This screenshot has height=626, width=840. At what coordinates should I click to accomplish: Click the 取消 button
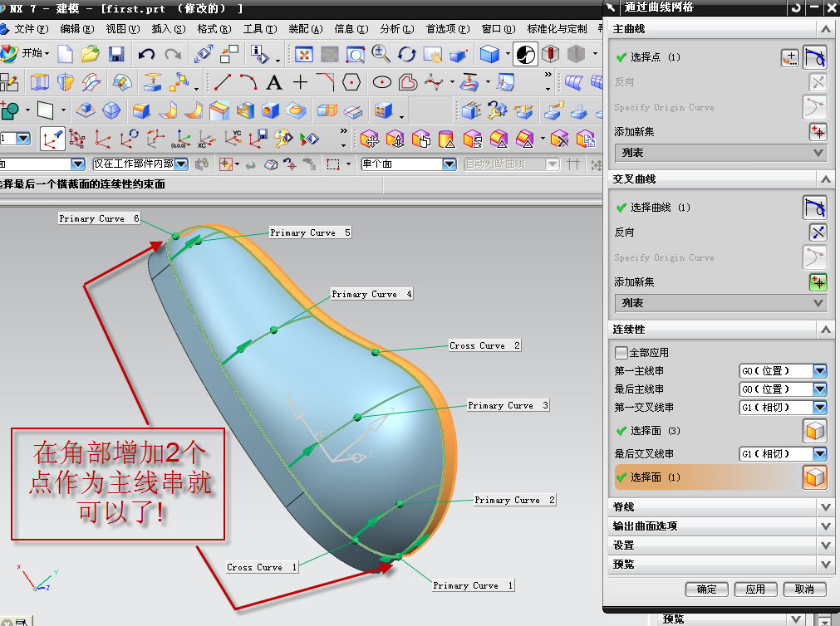coord(804,589)
